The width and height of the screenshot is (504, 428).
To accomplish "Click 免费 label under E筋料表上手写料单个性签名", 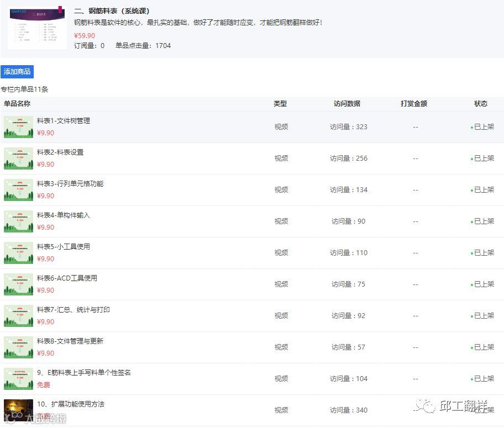I will point(44,385).
